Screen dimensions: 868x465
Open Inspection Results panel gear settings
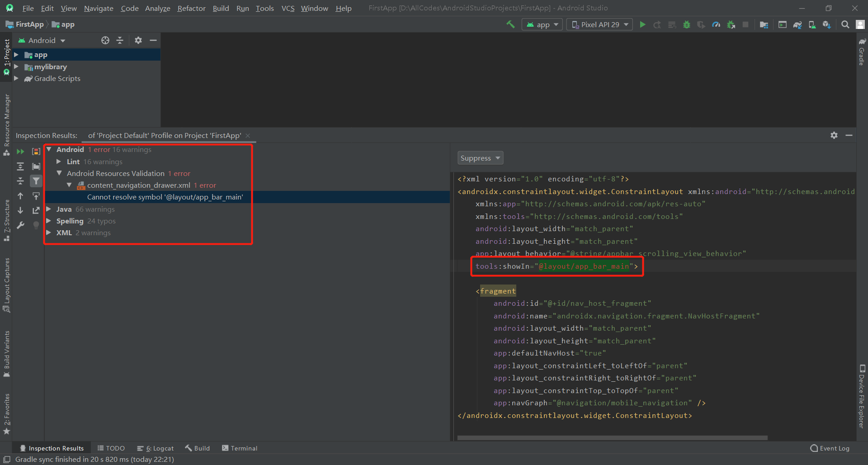tap(834, 135)
